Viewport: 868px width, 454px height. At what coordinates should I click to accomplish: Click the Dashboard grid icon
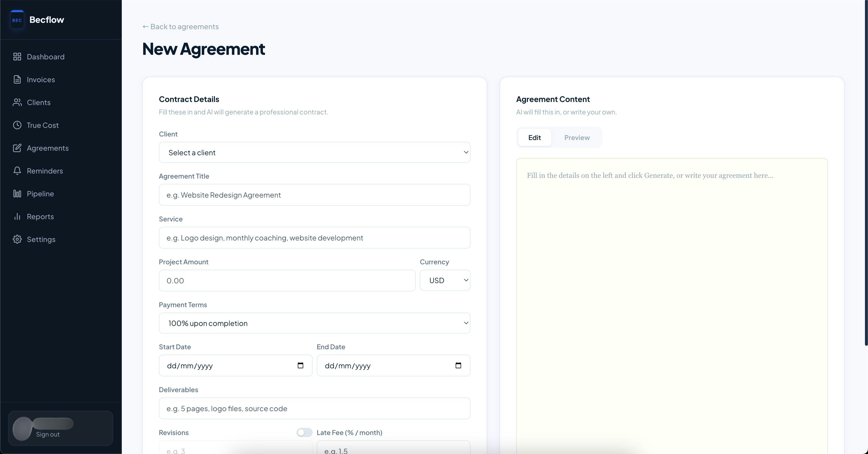coord(17,57)
